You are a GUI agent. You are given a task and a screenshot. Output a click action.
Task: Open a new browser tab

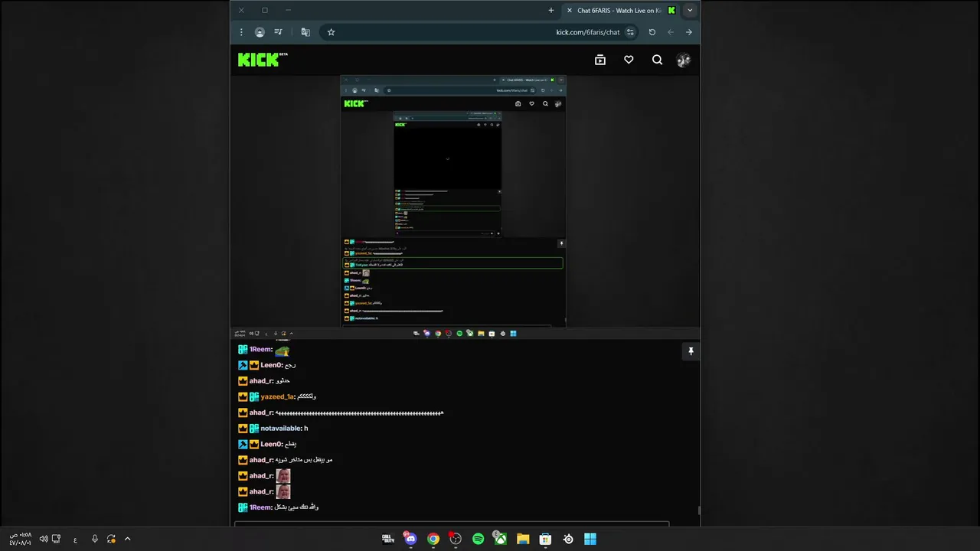tap(550, 11)
